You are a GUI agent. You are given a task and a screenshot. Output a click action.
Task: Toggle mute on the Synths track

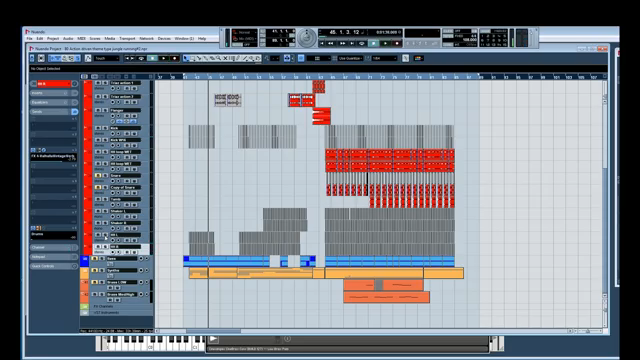[94, 270]
